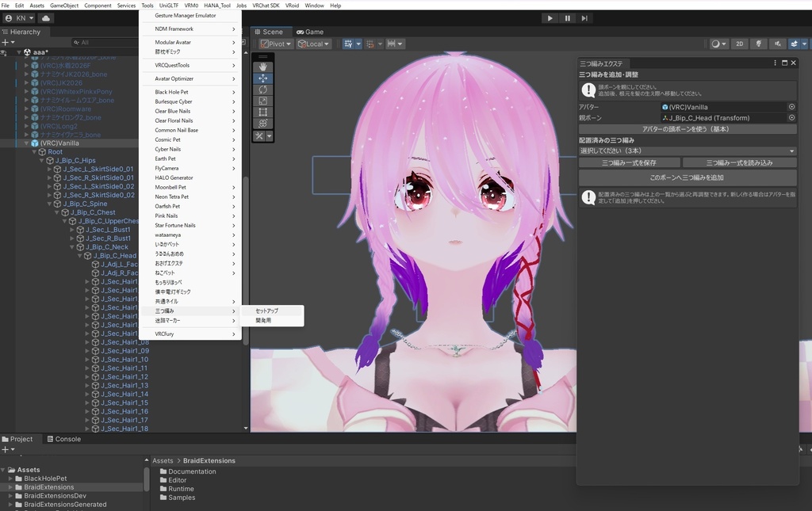Screen dimensions: 812x511
Task: Click the Play button
Action: 550,18
